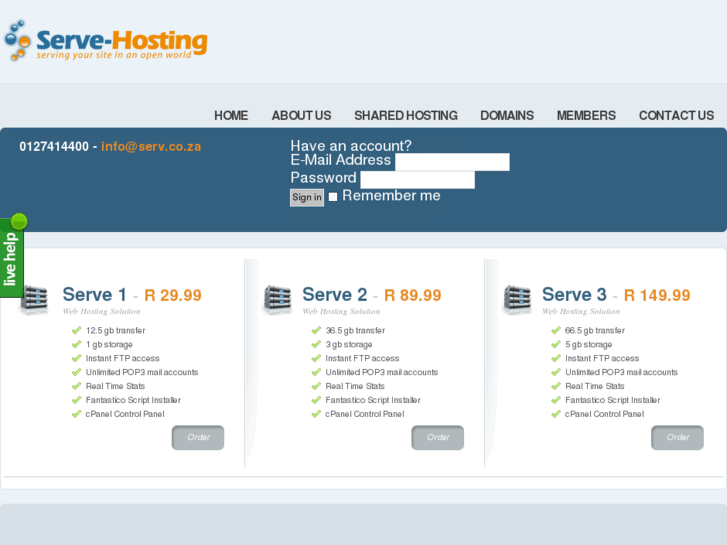Click the Have an account? text
Image resolution: width=727 pixels, height=545 pixels.
[351, 146]
